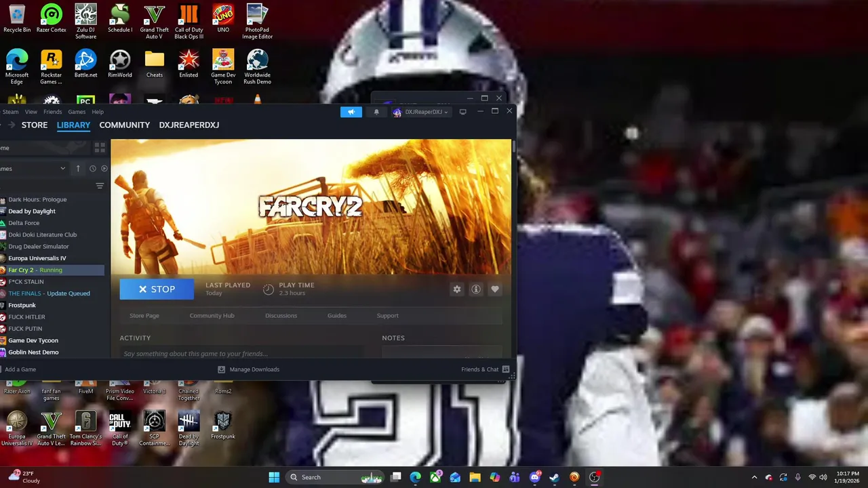Select the Recycle Bin desktop icon
The image size is (868, 488).
tap(17, 20)
